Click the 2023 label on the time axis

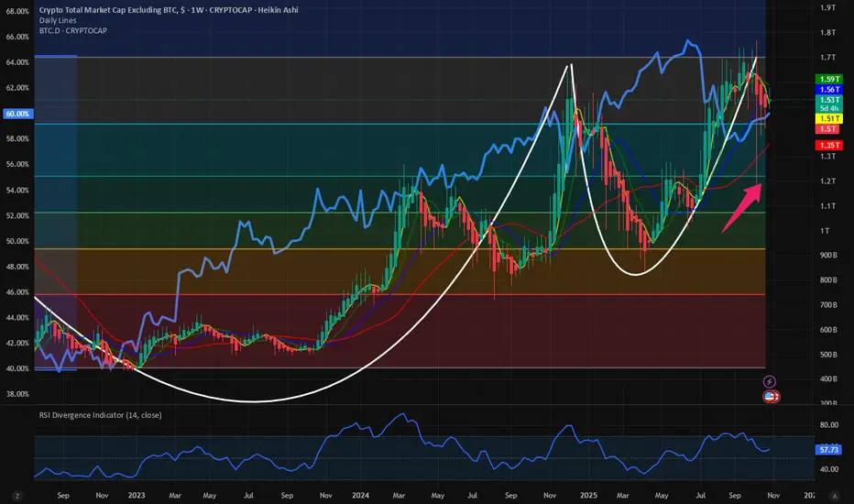point(137,496)
